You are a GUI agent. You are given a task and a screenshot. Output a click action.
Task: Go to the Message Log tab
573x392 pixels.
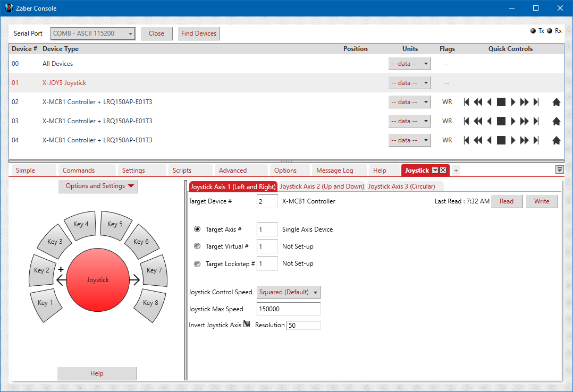pos(340,171)
